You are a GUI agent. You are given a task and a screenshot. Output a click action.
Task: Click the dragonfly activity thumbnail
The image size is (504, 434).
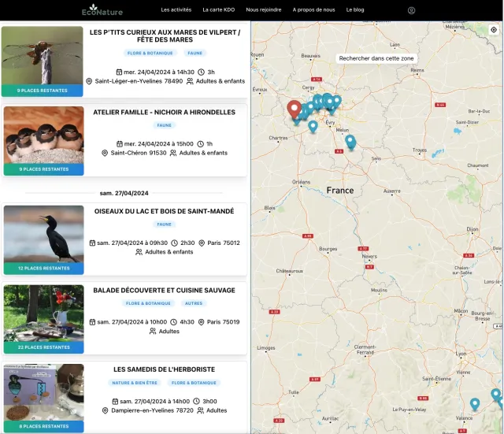[43, 56]
